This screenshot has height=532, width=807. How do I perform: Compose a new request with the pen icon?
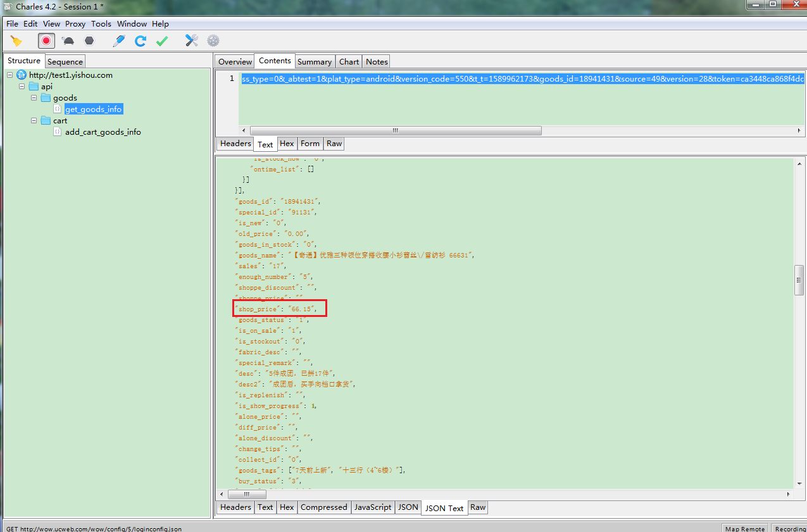coord(119,41)
